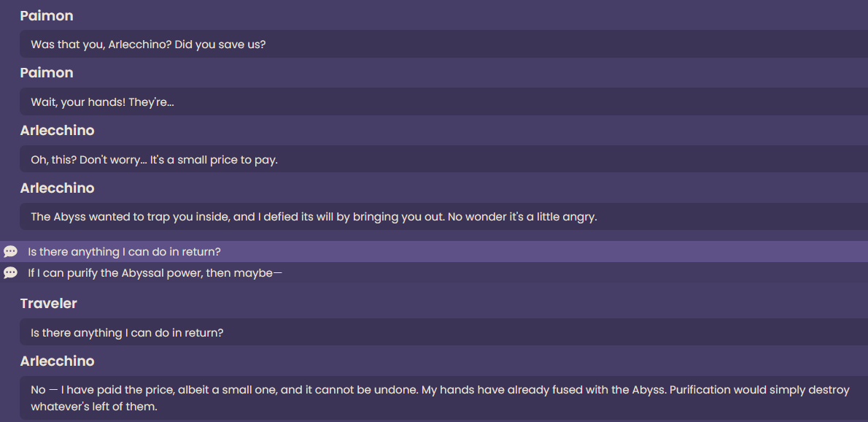Select option "Is there anything I can do in return?"

point(434,251)
